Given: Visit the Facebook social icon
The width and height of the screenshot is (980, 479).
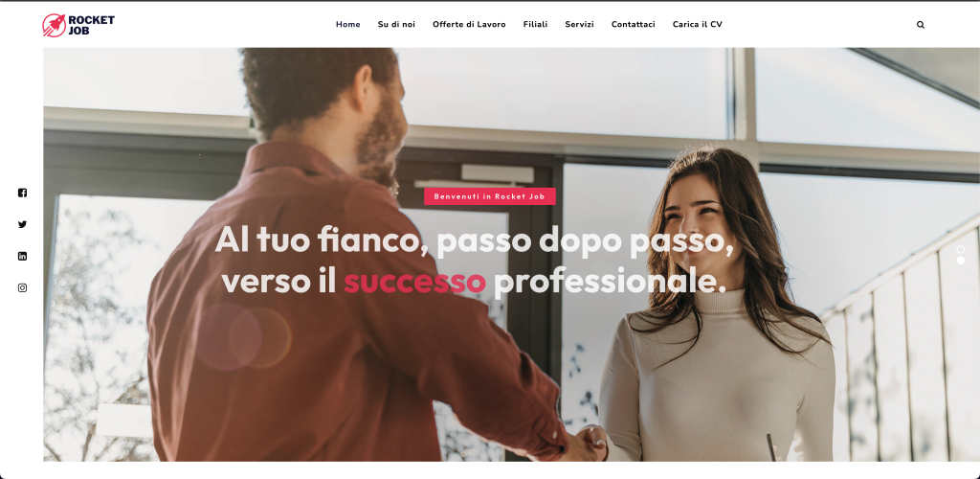Looking at the screenshot, I should tap(23, 193).
